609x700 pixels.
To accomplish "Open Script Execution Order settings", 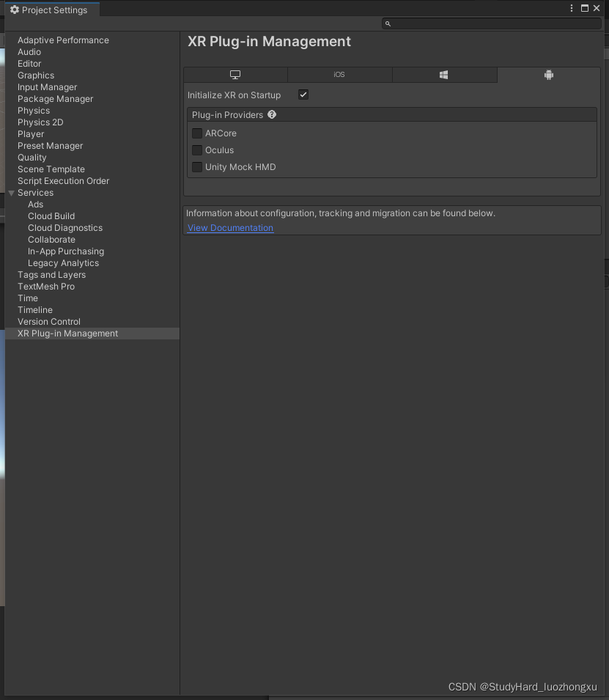I will tap(63, 181).
